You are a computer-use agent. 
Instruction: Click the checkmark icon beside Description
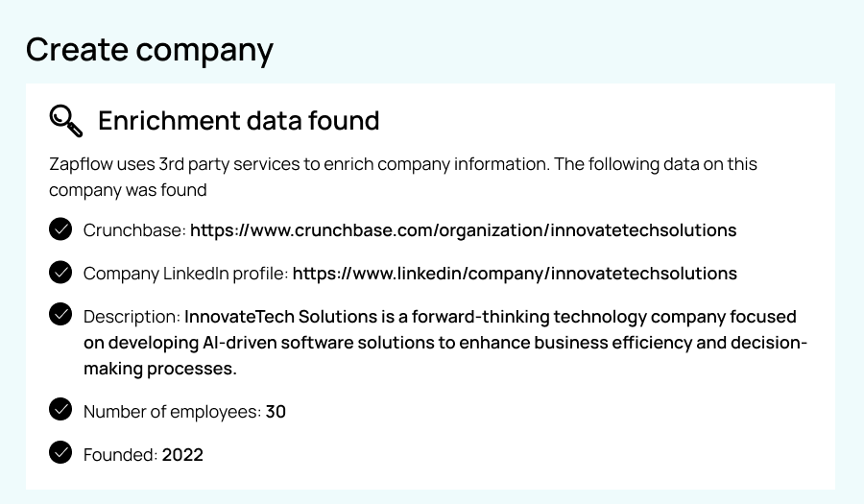[x=60, y=314]
